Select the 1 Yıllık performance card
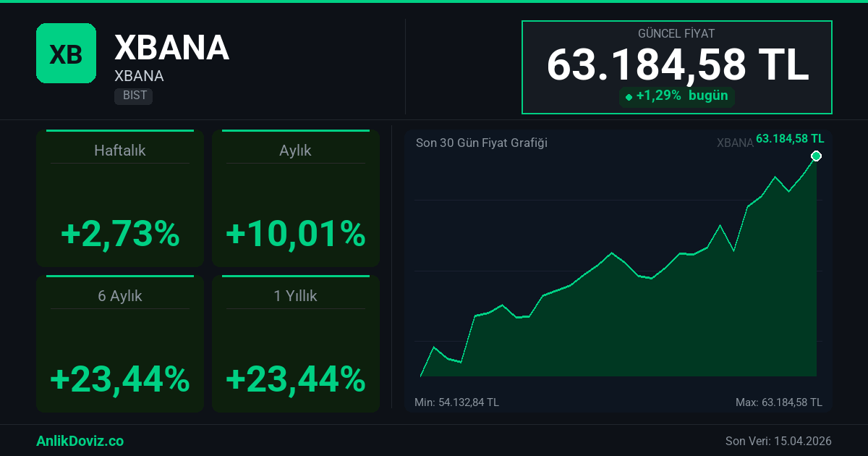 295,344
